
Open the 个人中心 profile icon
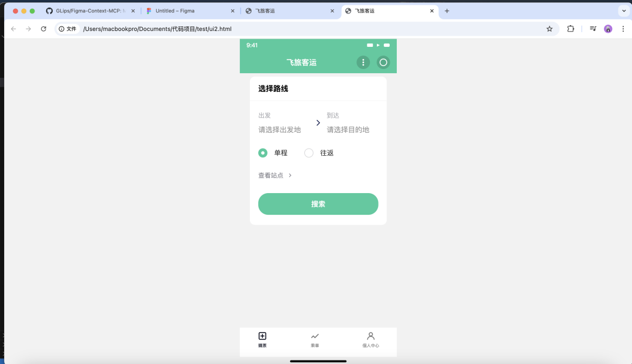click(370, 336)
